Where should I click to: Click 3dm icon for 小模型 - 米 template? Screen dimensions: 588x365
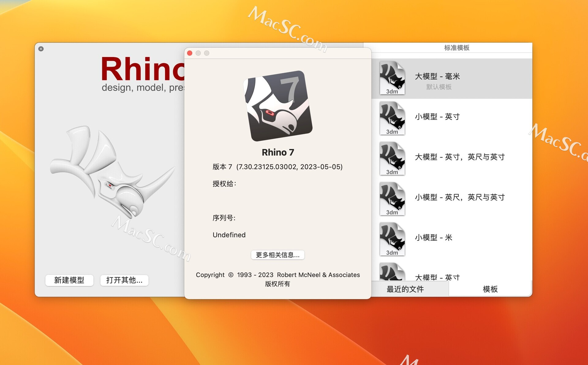(392, 239)
